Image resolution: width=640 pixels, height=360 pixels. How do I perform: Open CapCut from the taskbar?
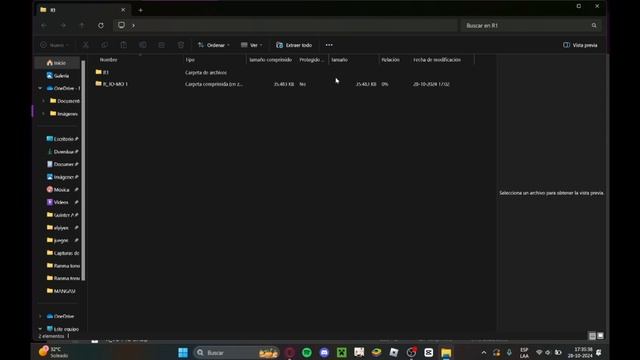[x=429, y=352]
